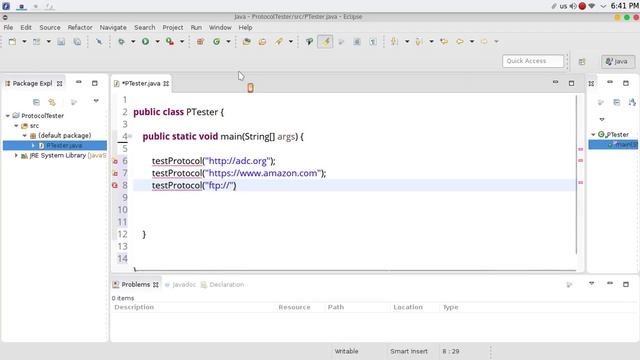Toggle alphabetical Sort in Outline panel
This screenshot has width=640, height=360.
coord(632,102)
